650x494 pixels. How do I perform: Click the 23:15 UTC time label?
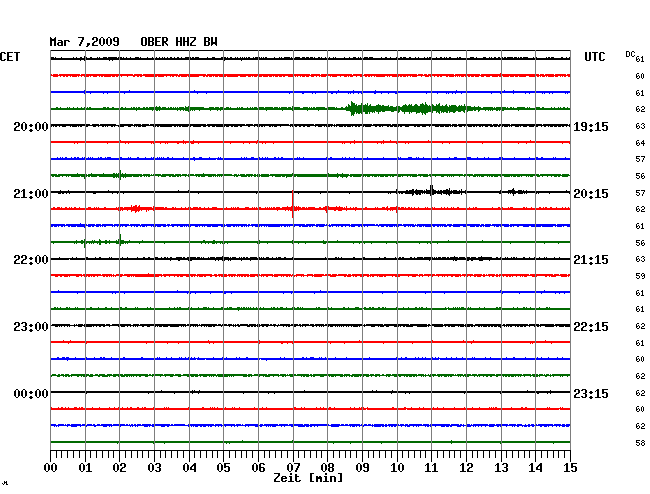(591, 393)
